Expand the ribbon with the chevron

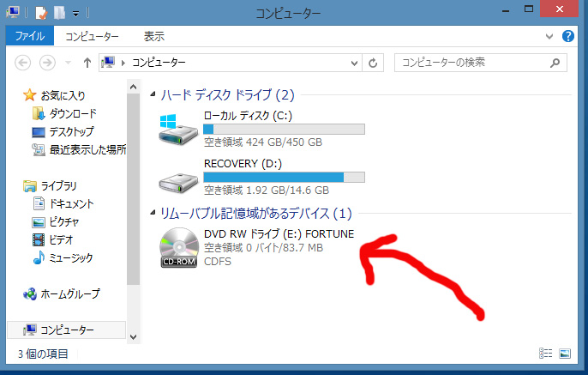click(549, 36)
